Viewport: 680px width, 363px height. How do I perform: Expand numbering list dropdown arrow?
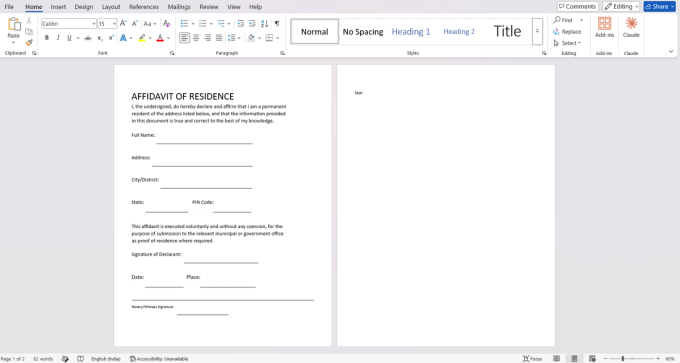point(211,24)
